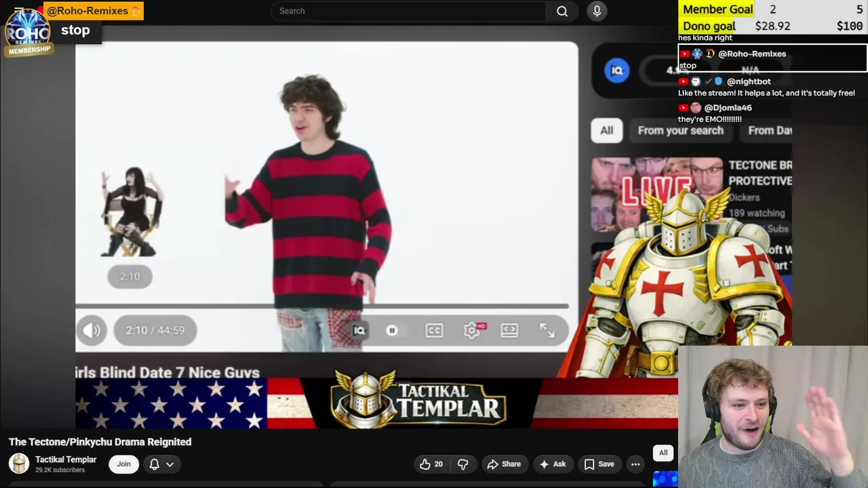Start voice search with the microphone icon

597,11
